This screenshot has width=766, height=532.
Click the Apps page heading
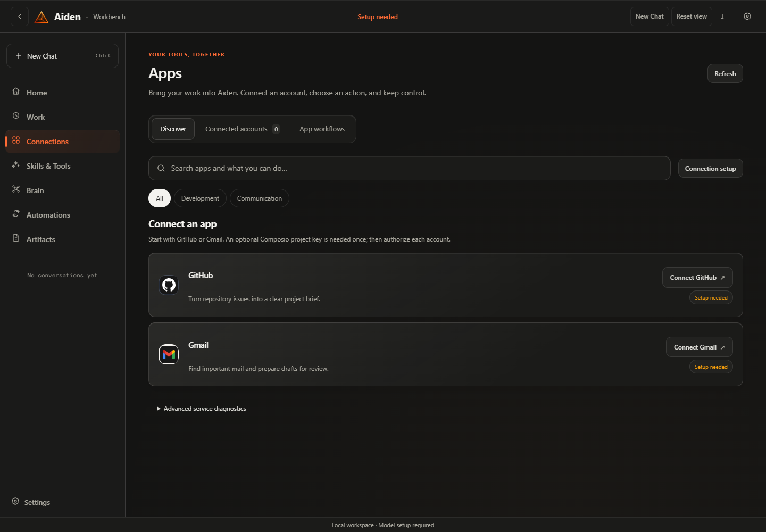pyautogui.click(x=165, y=73)
